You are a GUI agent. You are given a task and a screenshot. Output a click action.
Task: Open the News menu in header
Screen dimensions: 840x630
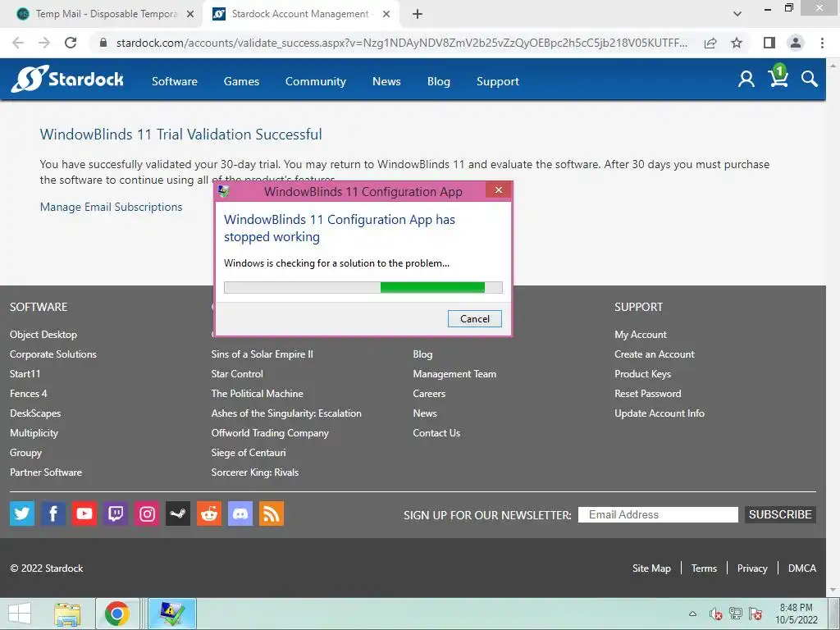click(386, 81)
